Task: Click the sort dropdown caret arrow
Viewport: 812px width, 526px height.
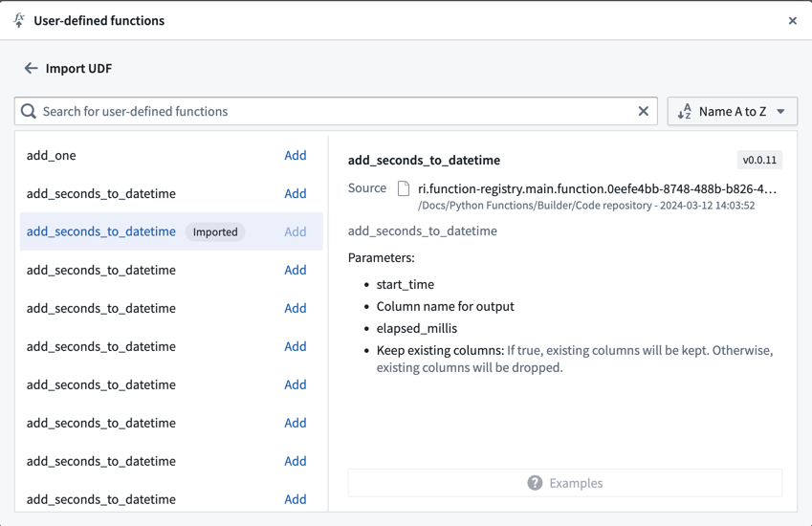Action: (x=781, y=111)
